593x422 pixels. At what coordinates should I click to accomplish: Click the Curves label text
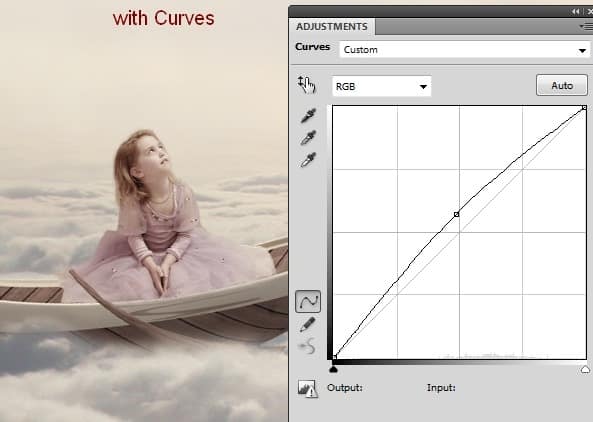tap(312, 47)
